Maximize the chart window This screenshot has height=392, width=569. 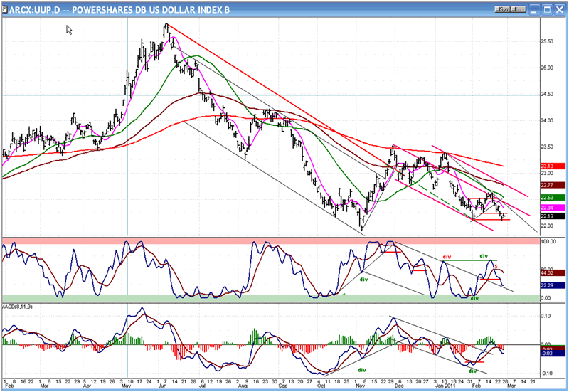click(x=548, y=9)
